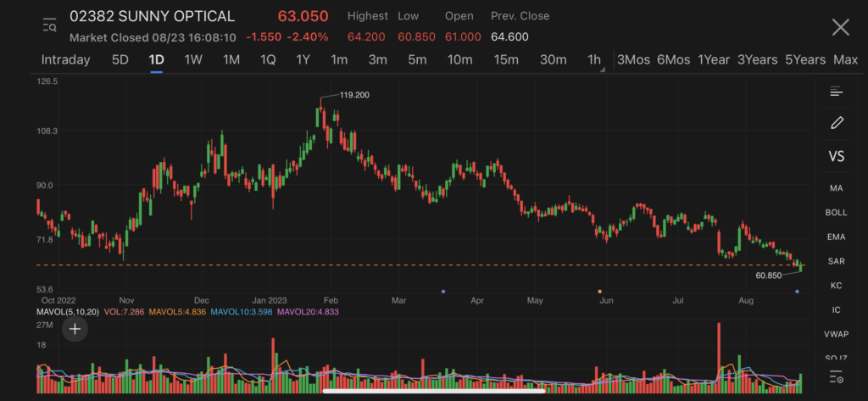868x401 pixels.
Task: Select the 1m minute interval tab
Action: [x=339, y=60]
